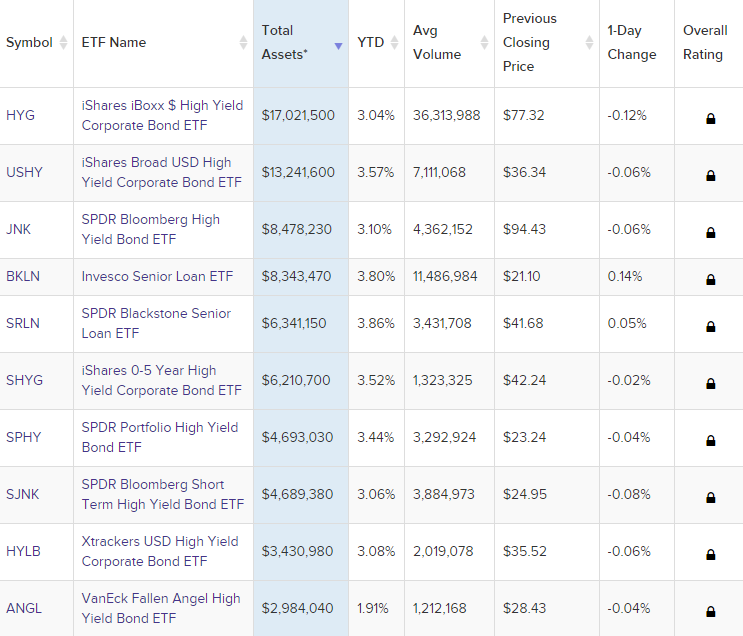
Task: Open VanEck Fallen Angel High Yield link
Action: pyautogui.click(x=161, y=608)
